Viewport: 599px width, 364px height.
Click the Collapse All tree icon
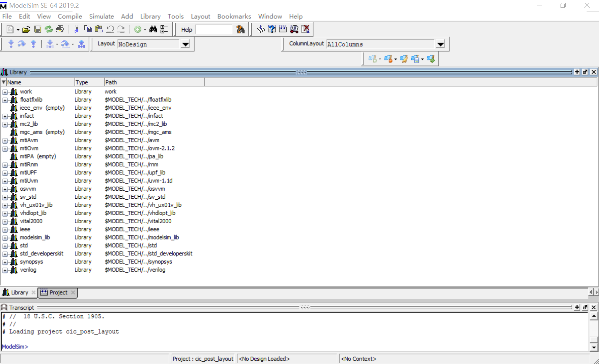pos(164,29)
